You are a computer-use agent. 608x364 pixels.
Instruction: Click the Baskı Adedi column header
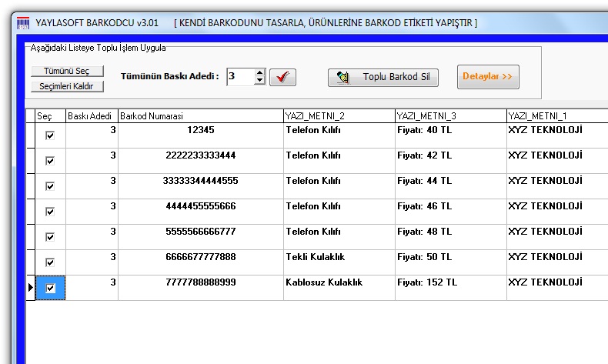[92, 116]
